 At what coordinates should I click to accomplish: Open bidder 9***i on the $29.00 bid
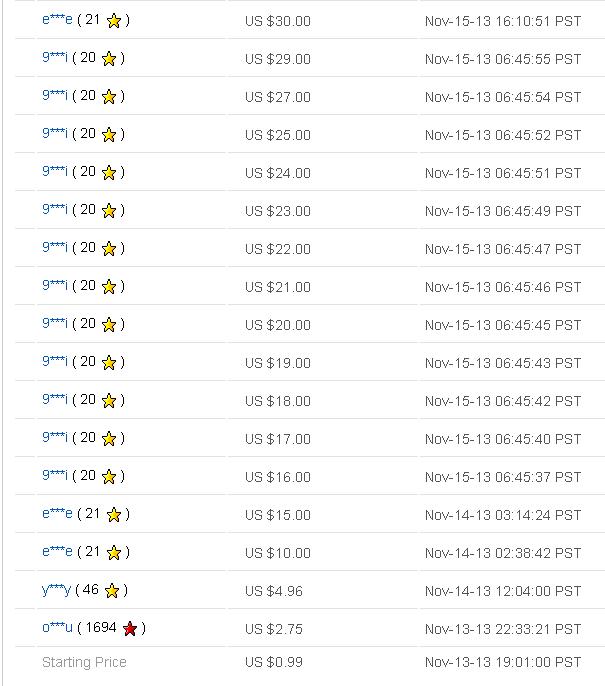55,57
